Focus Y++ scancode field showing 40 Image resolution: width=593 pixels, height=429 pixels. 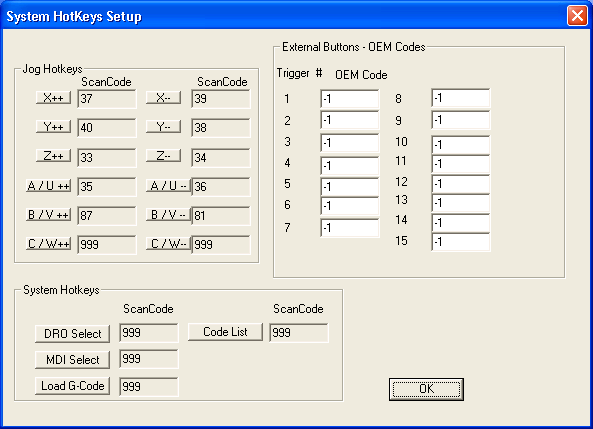pyautogui.click(x=107, y=128)
